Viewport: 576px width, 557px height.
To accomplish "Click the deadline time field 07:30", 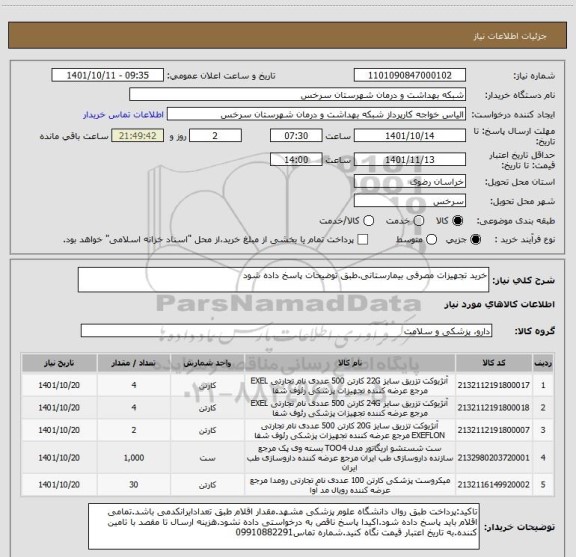I will [296, 136].
